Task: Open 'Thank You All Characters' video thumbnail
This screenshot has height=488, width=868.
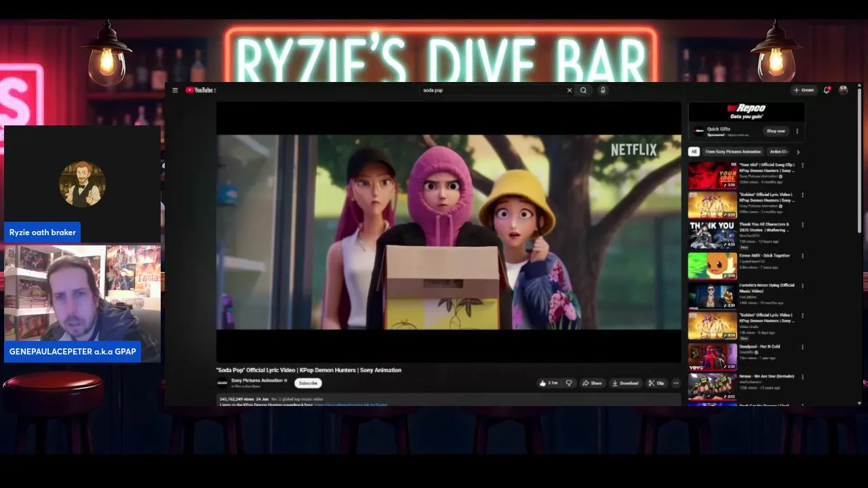Action: 712,236
